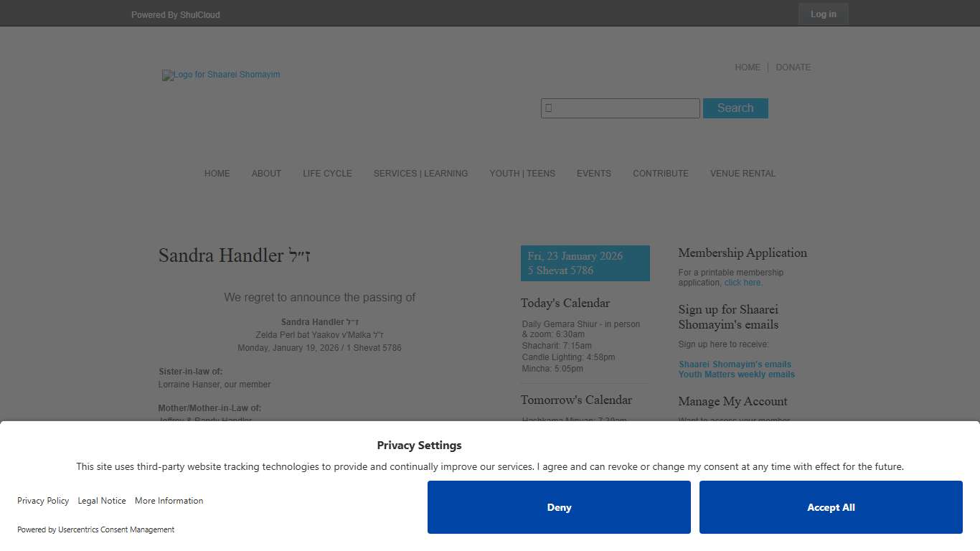The height and width of the screenshot is (551, 980).
Task: Focus the site search input field
Action: (620, 108)
